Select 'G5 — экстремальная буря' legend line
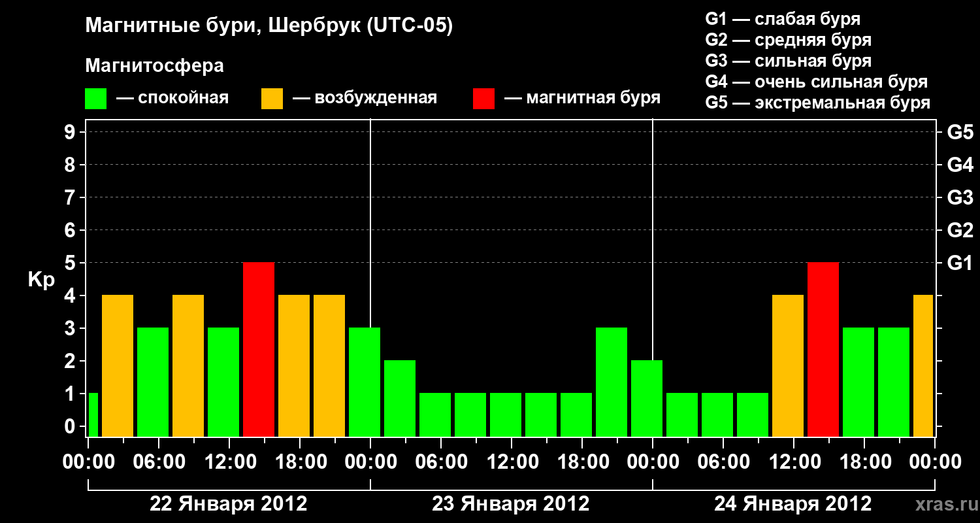This screenshot has height=523, width=980. pyautogui.click(x=818, y=103)
